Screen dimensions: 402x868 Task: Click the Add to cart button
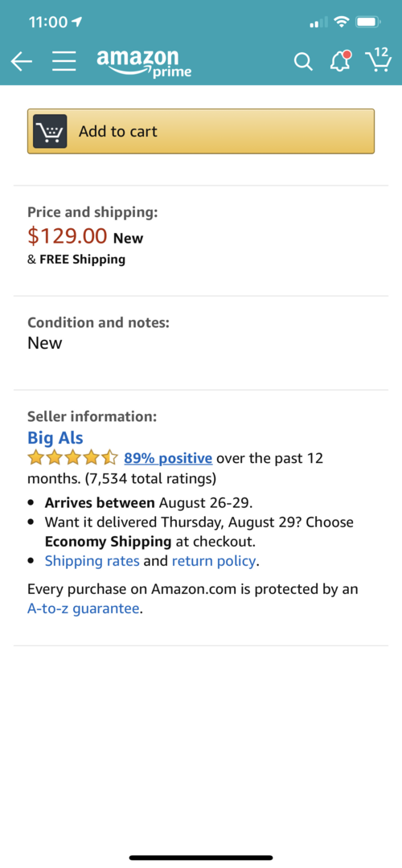coord(201,131)
